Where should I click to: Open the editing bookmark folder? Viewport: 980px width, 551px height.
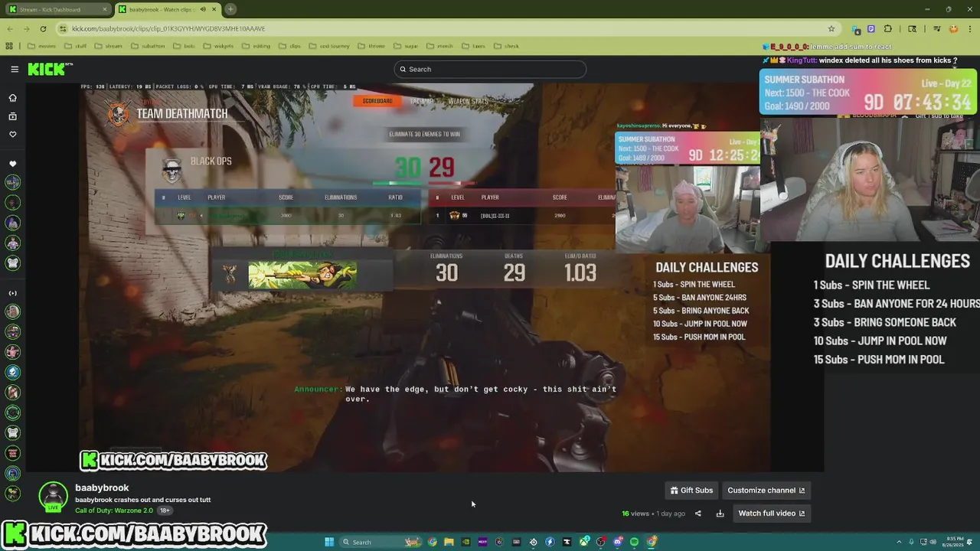[x=256, y=46]
